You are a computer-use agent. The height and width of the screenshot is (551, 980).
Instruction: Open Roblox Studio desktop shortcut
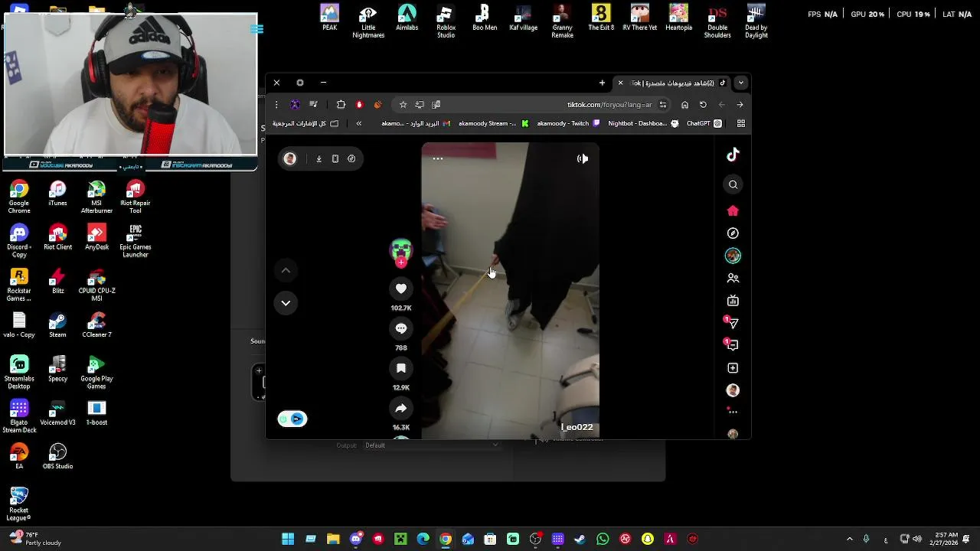[446, 21]
